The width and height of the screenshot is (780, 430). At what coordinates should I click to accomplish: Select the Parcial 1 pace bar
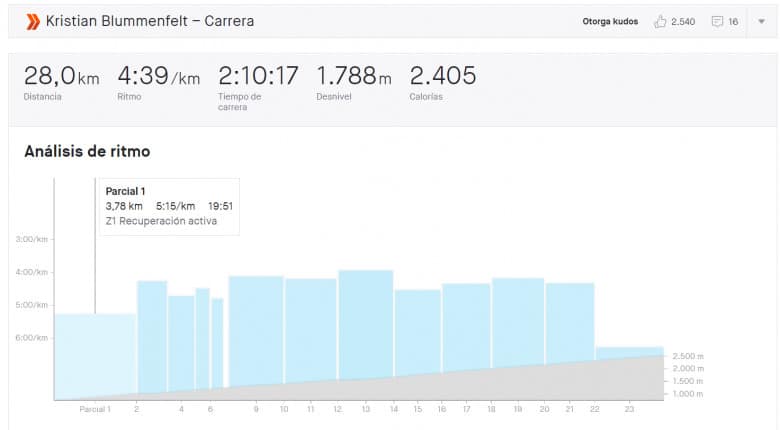[x=95, y=354]
